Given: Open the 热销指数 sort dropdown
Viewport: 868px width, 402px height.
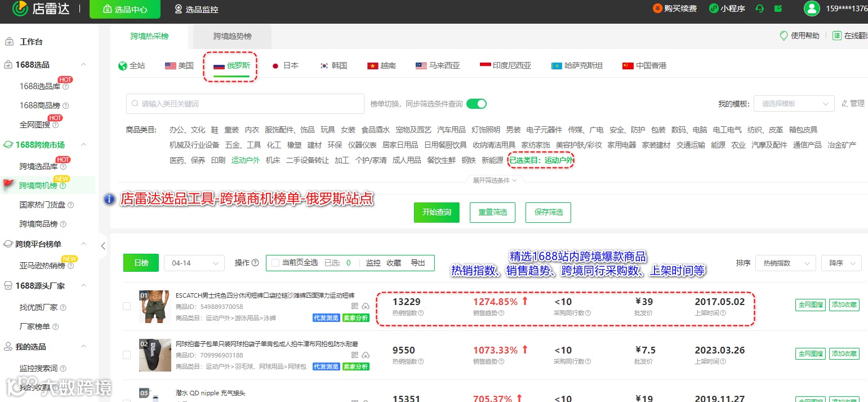Looking at the screenshot, I should (x=786, y=263).
